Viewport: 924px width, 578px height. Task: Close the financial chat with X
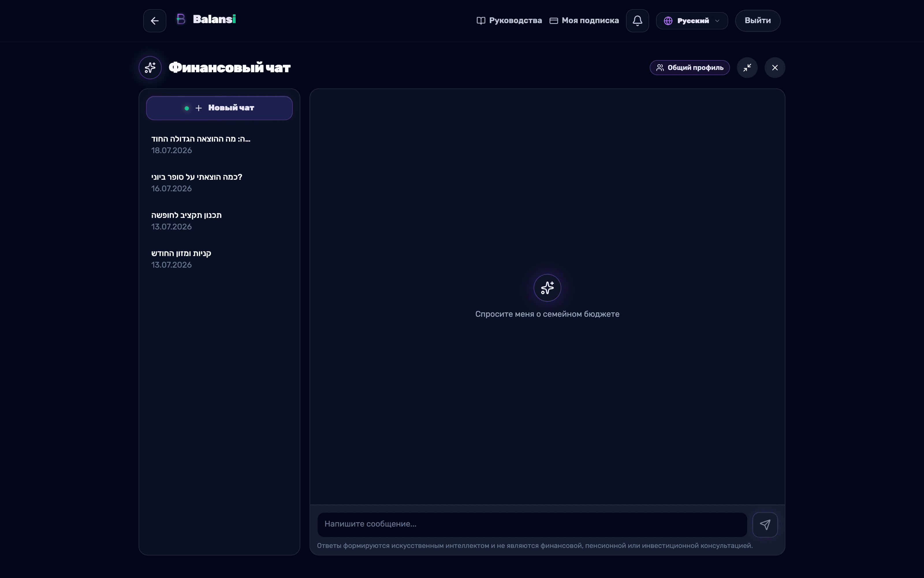(775, 68)
